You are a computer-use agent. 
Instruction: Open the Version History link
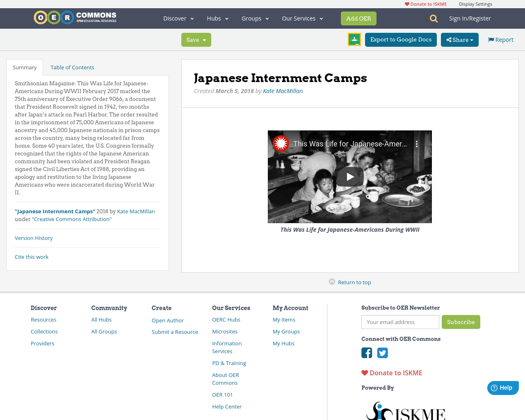(x=33, y=237)
